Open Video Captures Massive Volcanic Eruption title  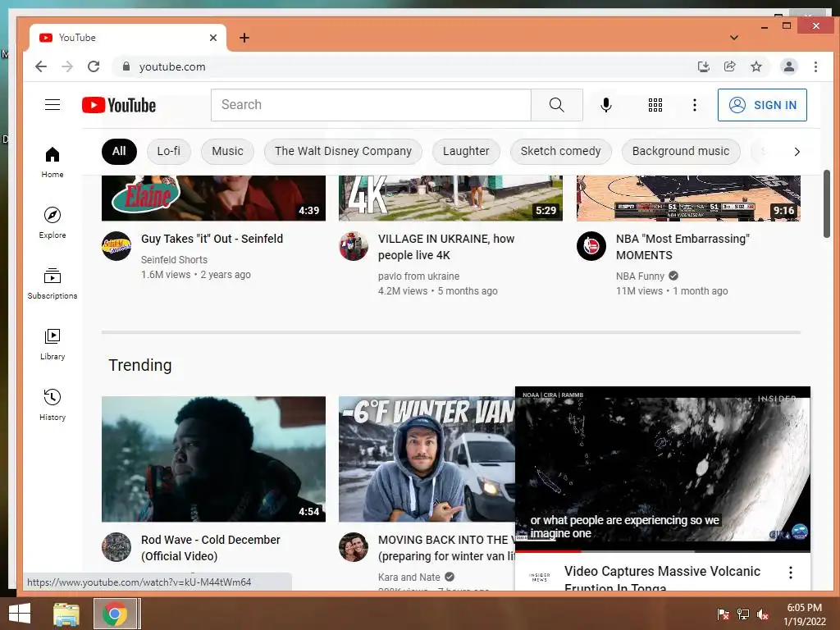[662, 577]
